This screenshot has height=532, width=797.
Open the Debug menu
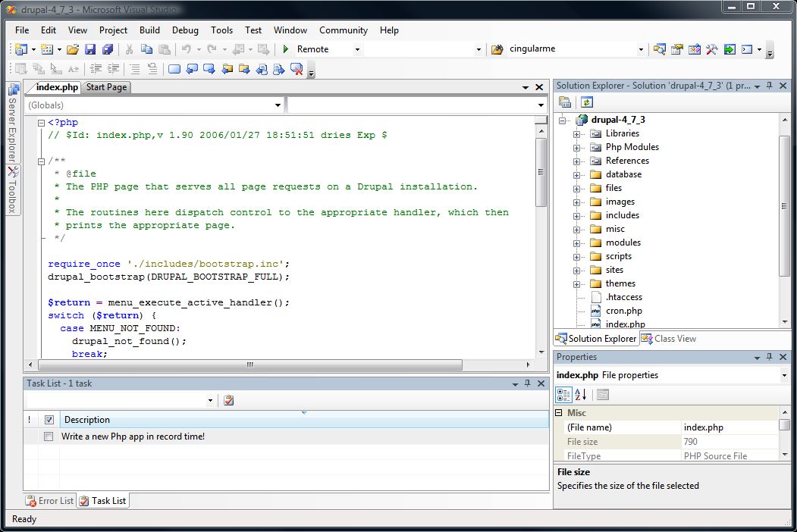[x=185, y=30]
